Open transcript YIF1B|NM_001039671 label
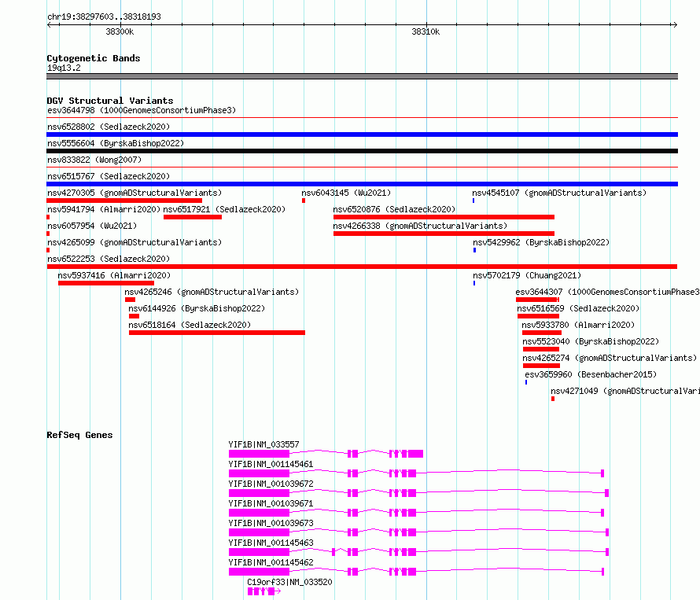Image resolution: width=700 pixels, height=600 pixels. point(271,503)
